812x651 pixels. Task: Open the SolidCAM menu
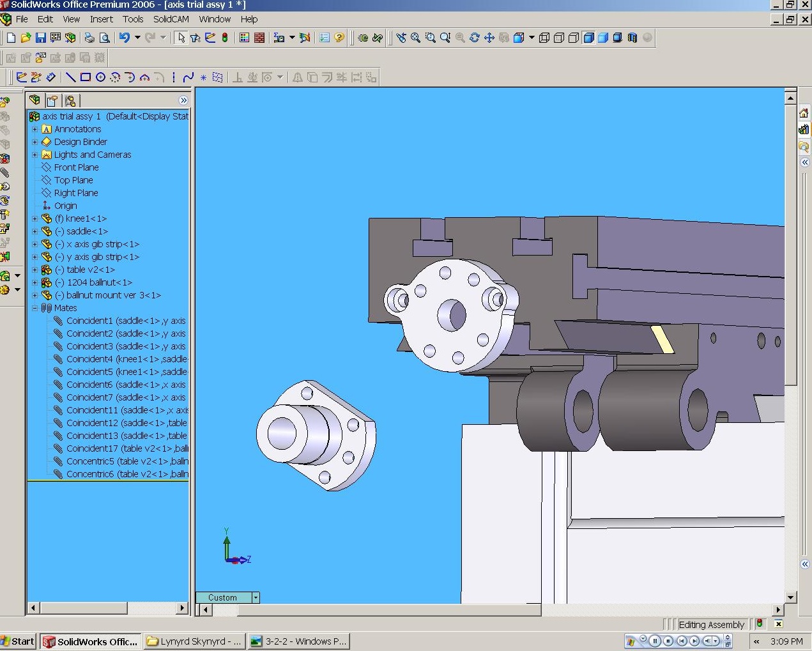pos(171,19)
